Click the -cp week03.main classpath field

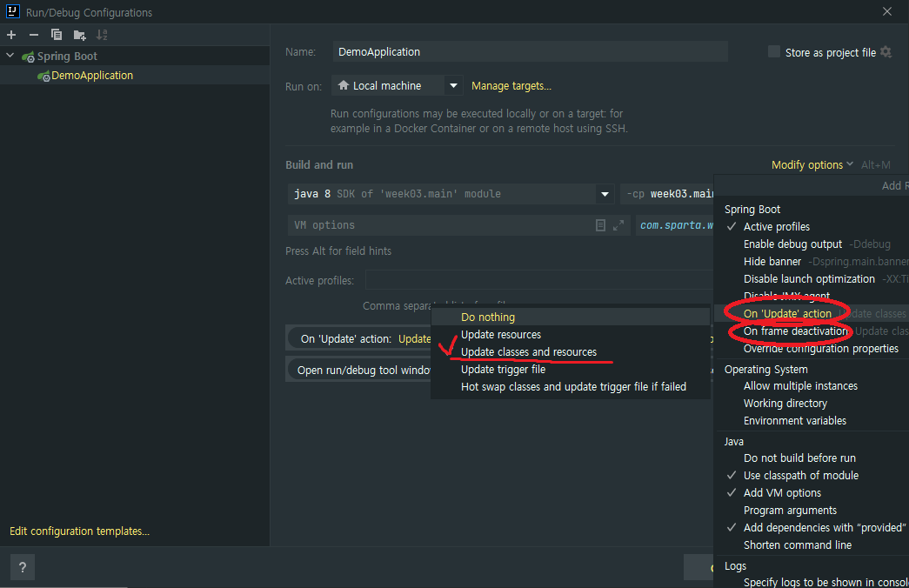point(667,194)
